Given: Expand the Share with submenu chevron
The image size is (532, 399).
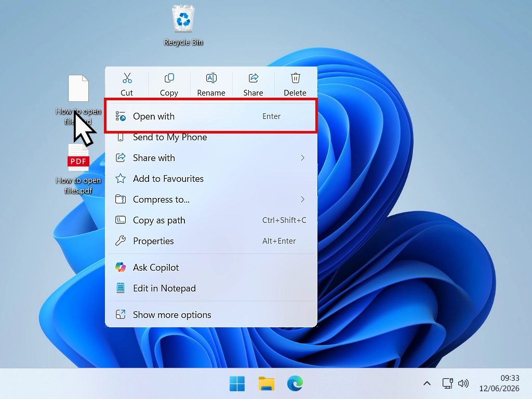Looking at the screenshot, I should [302, 158].
